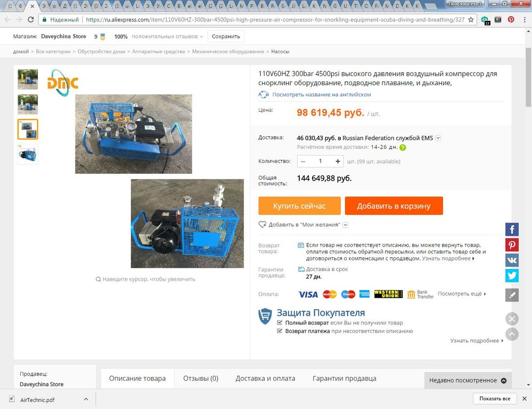Image resolution: width=532 pixels, height=409 pixels.
Task: Bookmark this page with the star icon
Action: coord(471,20)
